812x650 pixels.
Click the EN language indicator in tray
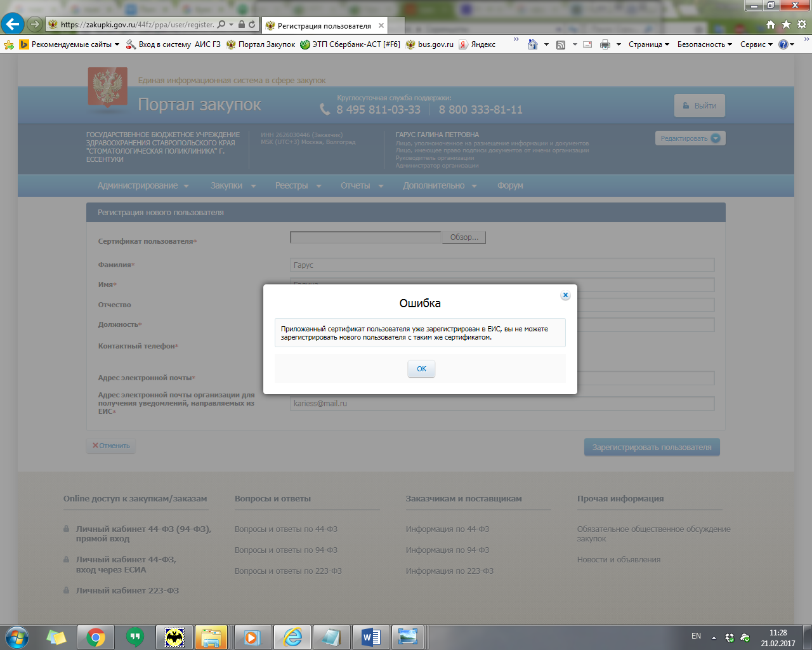coord(696,636)
